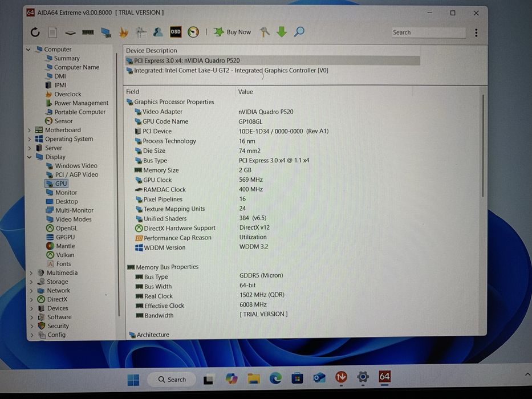Expand the DirectX tree node
The image size is (532, 399).
point(31,300)
